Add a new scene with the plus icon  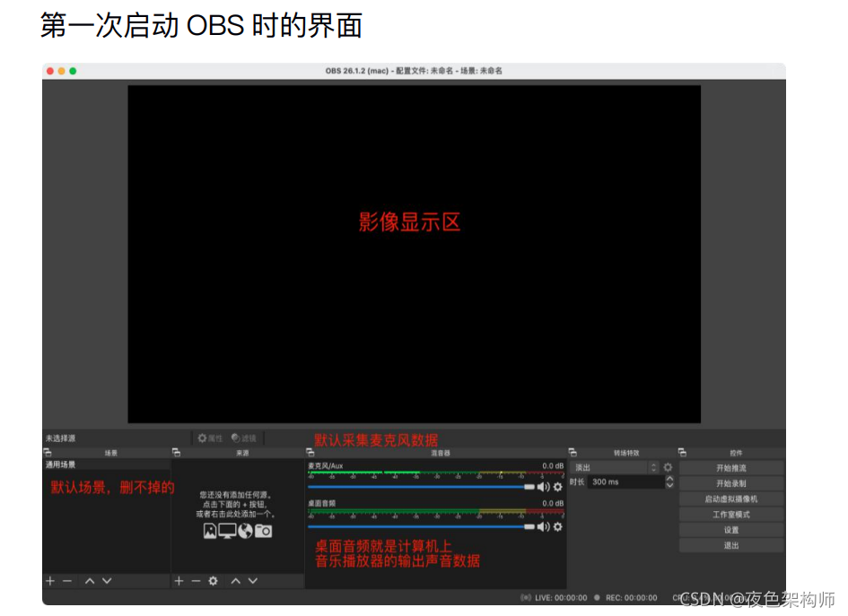coord(50,581)
